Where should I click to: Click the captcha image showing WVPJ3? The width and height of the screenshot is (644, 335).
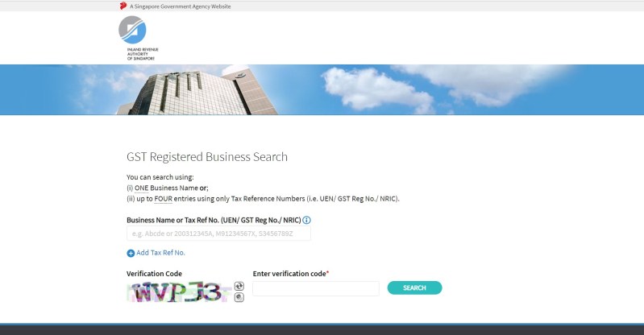(179, 292)
